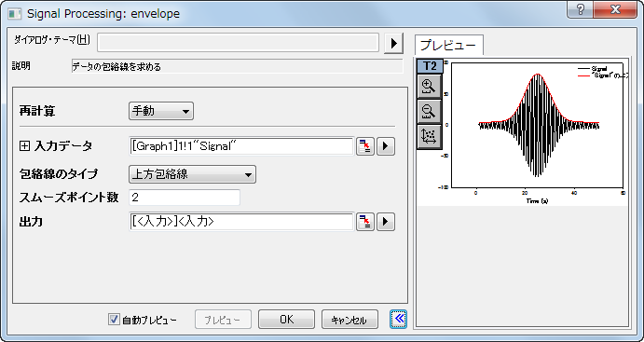Zoom in on the preview graph
Image resolution: width=644 pixels, height=342 pixels.
tap(430, 87)
